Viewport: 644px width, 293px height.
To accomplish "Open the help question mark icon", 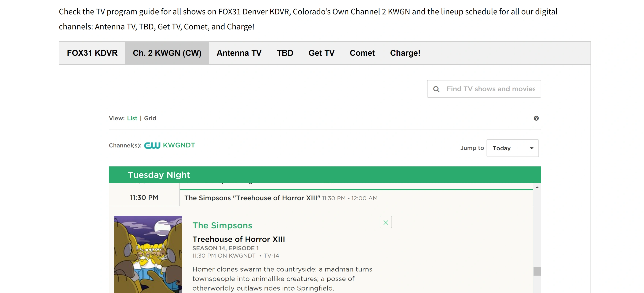I will click(x=536, y=118).
